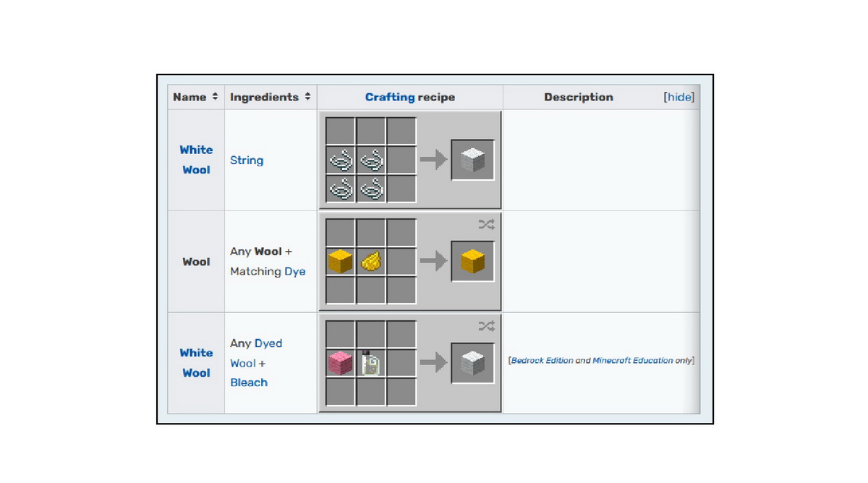This screenshot has width=868, height=483.
Task: Click the shuffle icon in dye recipe
Action: pos(486,226)
